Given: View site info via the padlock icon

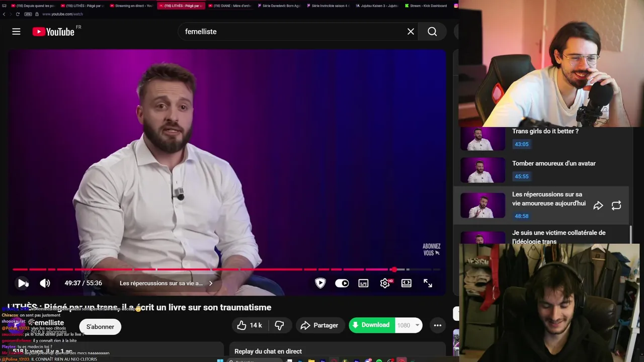Looking at the screenshot, I should [x=37, y=14].
